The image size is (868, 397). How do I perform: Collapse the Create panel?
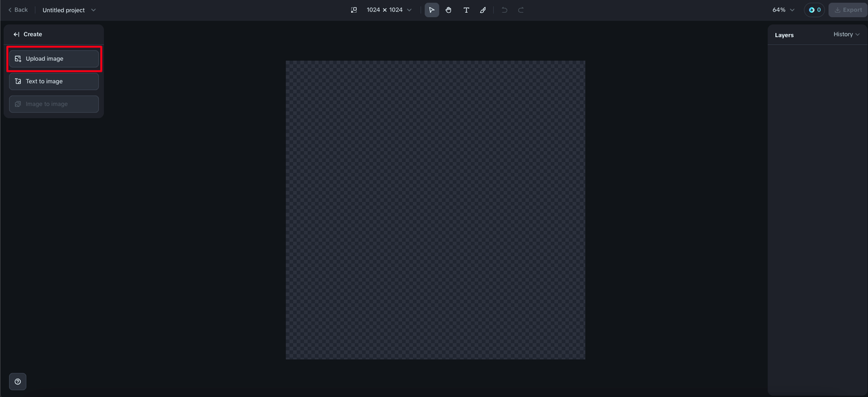[17, 34]
